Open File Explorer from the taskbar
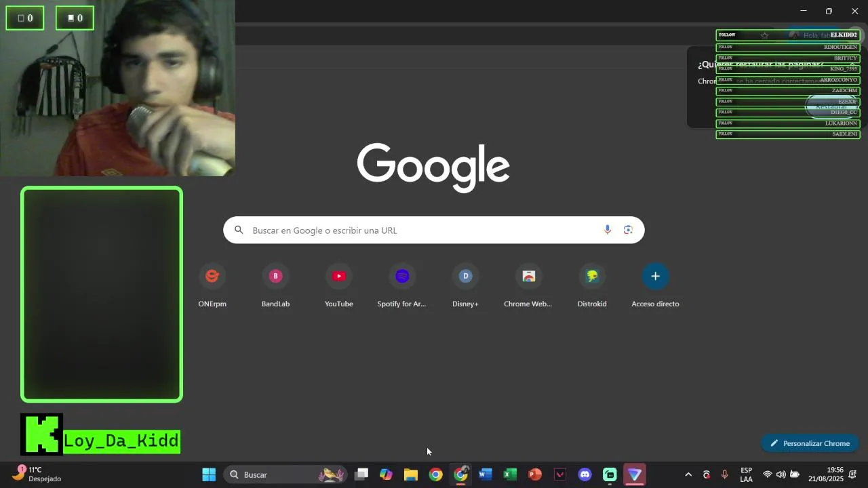This screenshot has height=488, width=868. (x=411, y=474)
